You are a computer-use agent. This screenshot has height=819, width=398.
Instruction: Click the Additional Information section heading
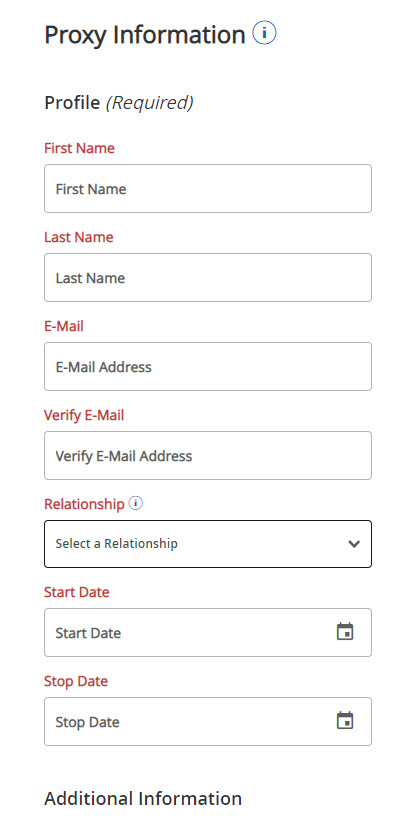click(x=143, y=799)
